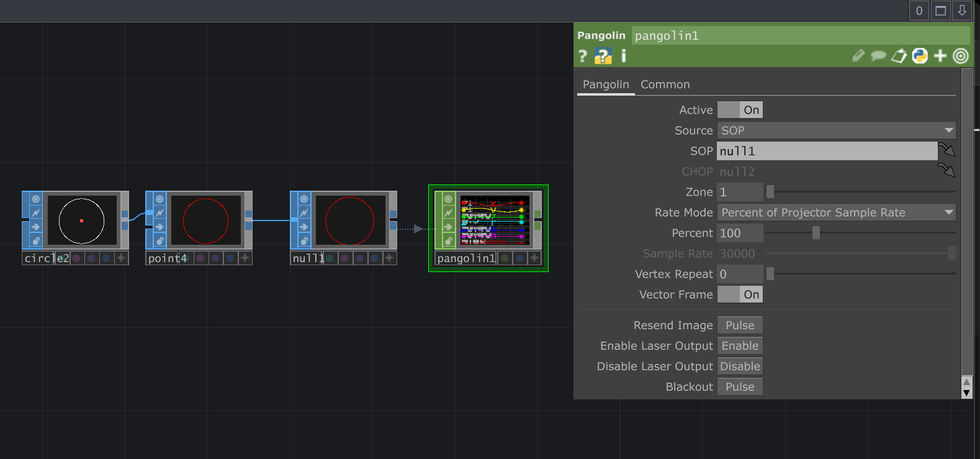This screenshot has height=459, width=980.
Task: Click the CHOP parameter node picker arrow
Action: pos(946,170)
